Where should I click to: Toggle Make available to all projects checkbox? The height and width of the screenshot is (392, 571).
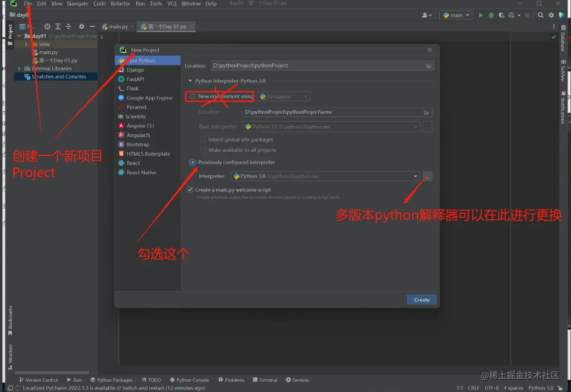tap(203, 150)
